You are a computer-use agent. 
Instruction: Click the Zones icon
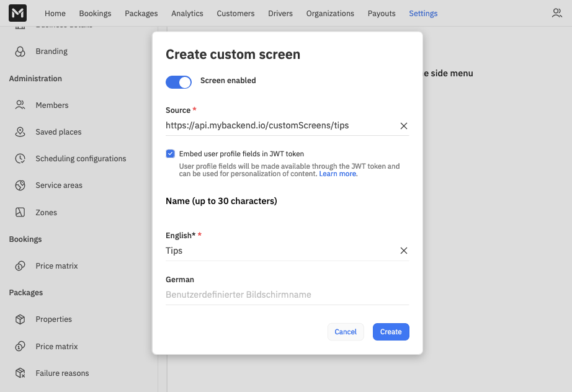(x=20, y=212)
